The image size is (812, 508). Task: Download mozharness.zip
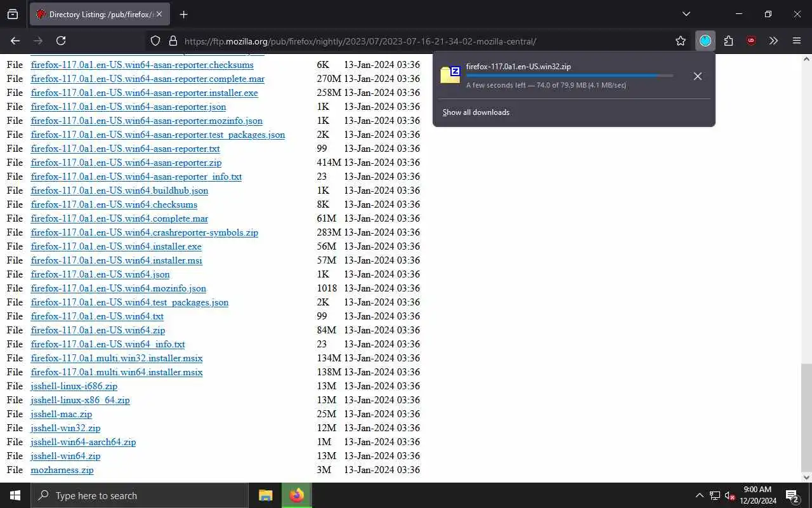coord(62,470)
